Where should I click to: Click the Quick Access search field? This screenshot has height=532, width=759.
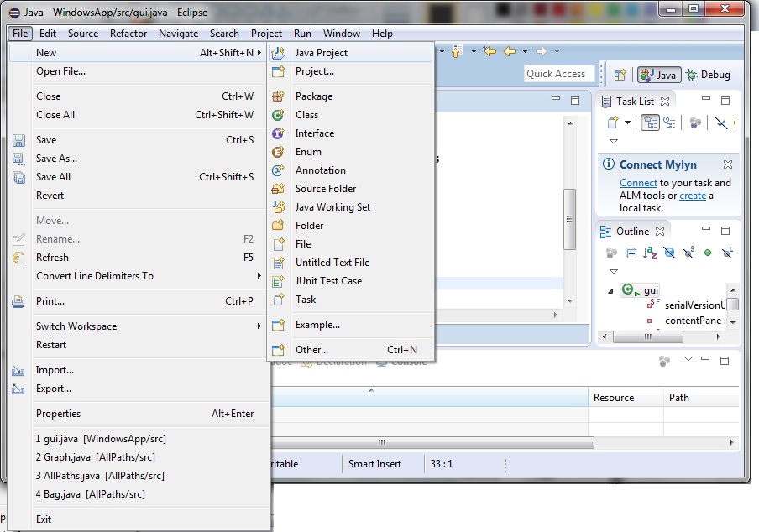pyautogui.click(x=558, y=74)
